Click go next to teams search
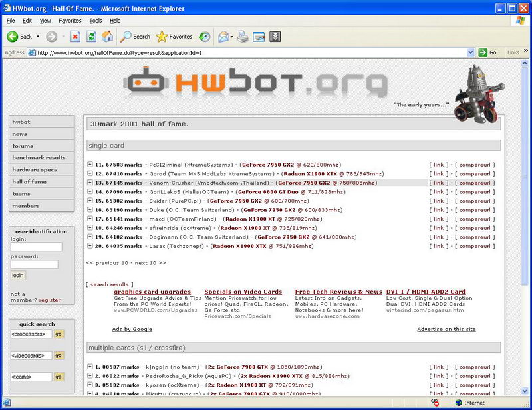 (x=59, y=377)
